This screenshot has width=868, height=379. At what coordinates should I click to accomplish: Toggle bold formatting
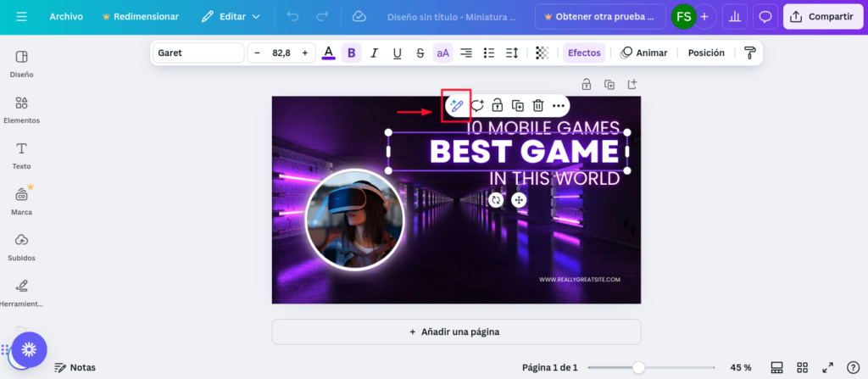351,53
